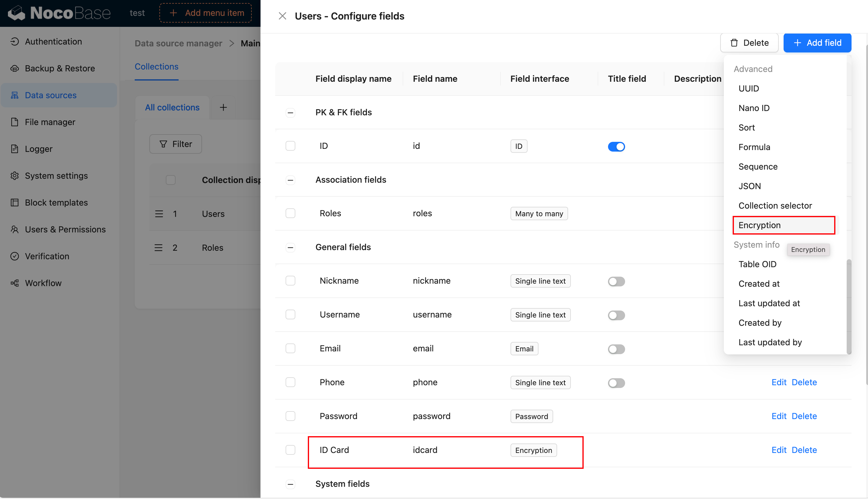Disable the ID title field switch
This screenshot has width=868, height=499.
(x=616, y=146)
